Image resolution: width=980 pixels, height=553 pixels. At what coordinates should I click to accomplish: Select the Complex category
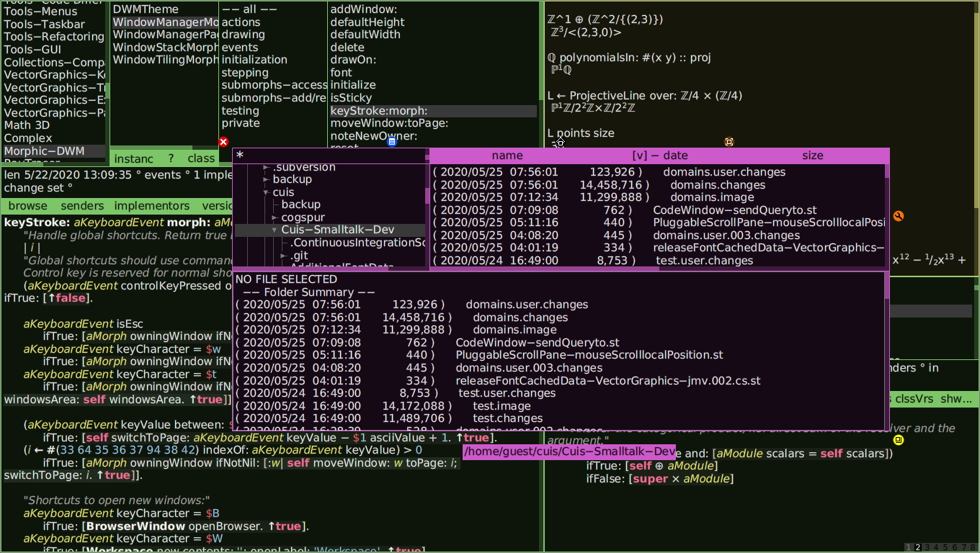55,138
